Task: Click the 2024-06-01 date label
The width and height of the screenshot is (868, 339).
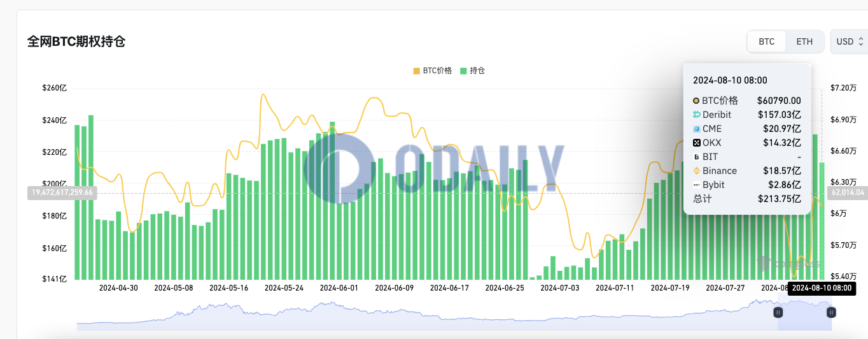Action: point(339,288)
